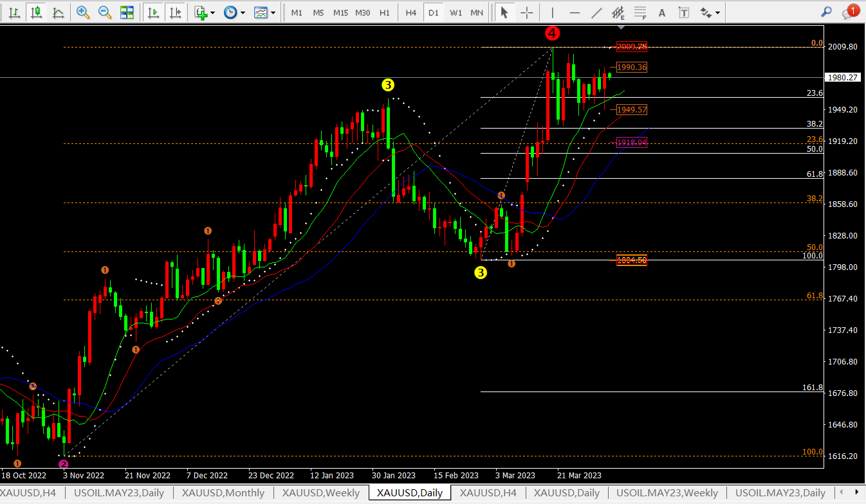Select the MN timeframe
The width and height of the screenshot is (866, 504).
point(477,13)
